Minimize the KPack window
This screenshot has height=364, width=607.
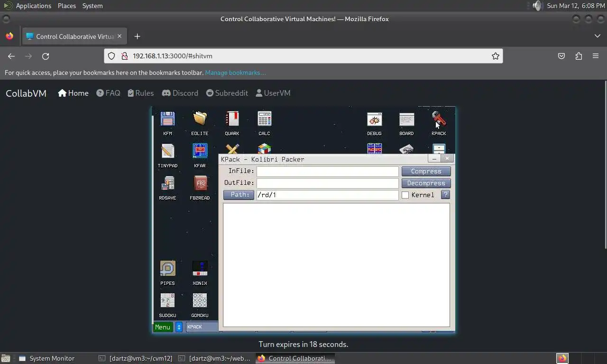[434, 159]
